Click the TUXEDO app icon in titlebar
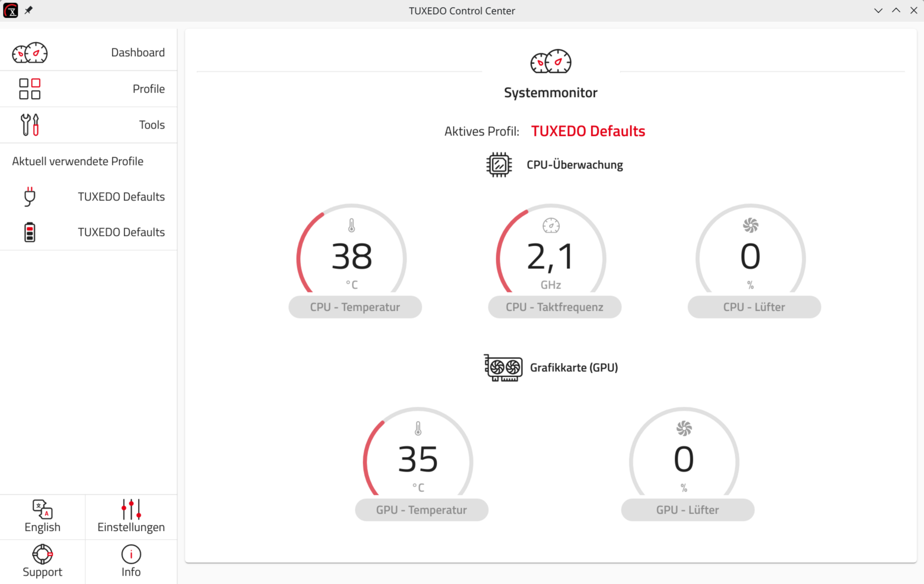Viewport: 924px width, 584px height. click(10, 10)
